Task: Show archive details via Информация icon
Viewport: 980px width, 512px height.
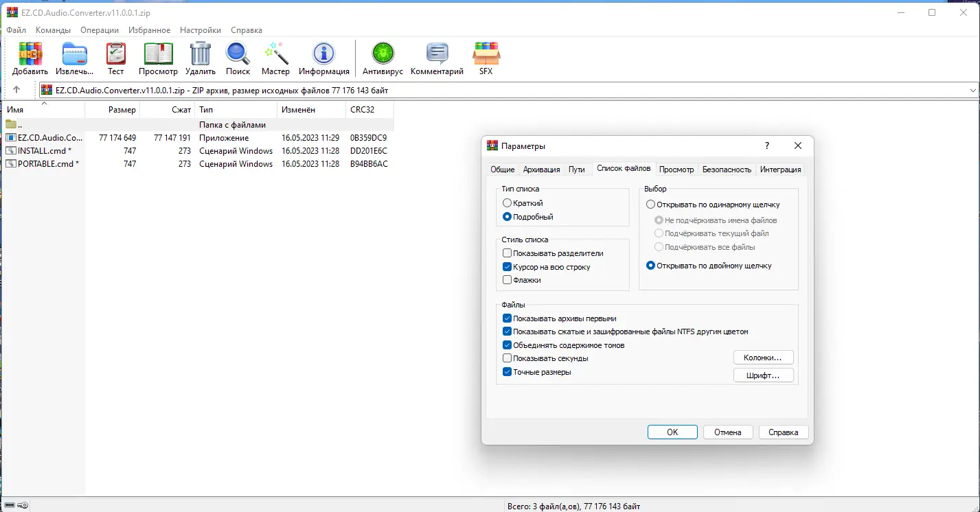Action: click(324, 54)
